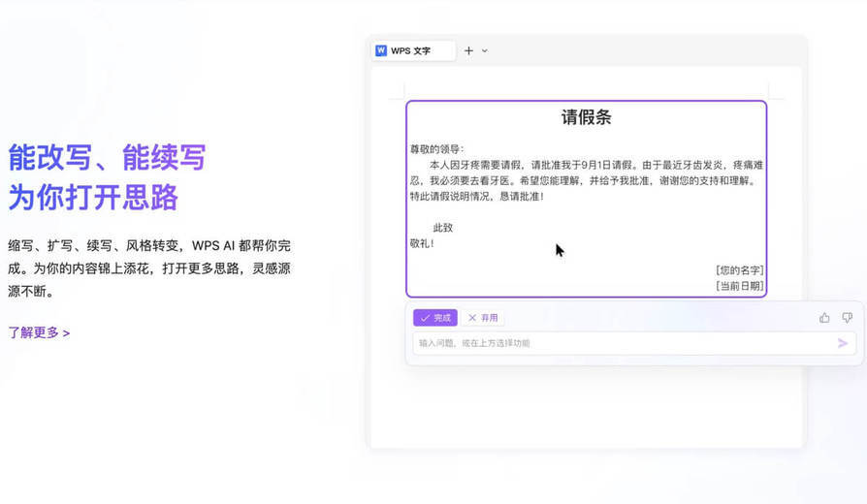The width and height of the screenshot is (867, 504).
Task: Give a thumbs down to the result
Action: click(847, 317)
